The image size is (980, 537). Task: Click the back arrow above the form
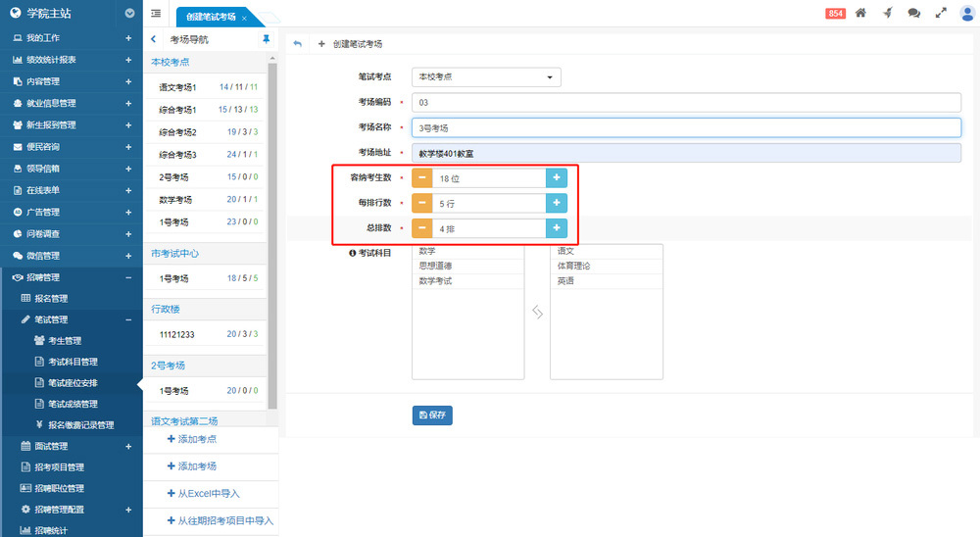pyautogui.click(x=298, y=44)
